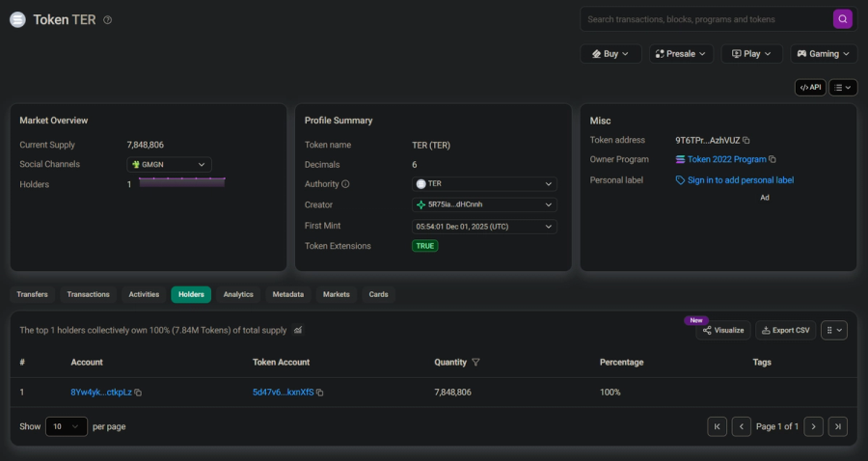Click Sign in to add personal label
Screen dimensions: 868x461
point(740,180)
